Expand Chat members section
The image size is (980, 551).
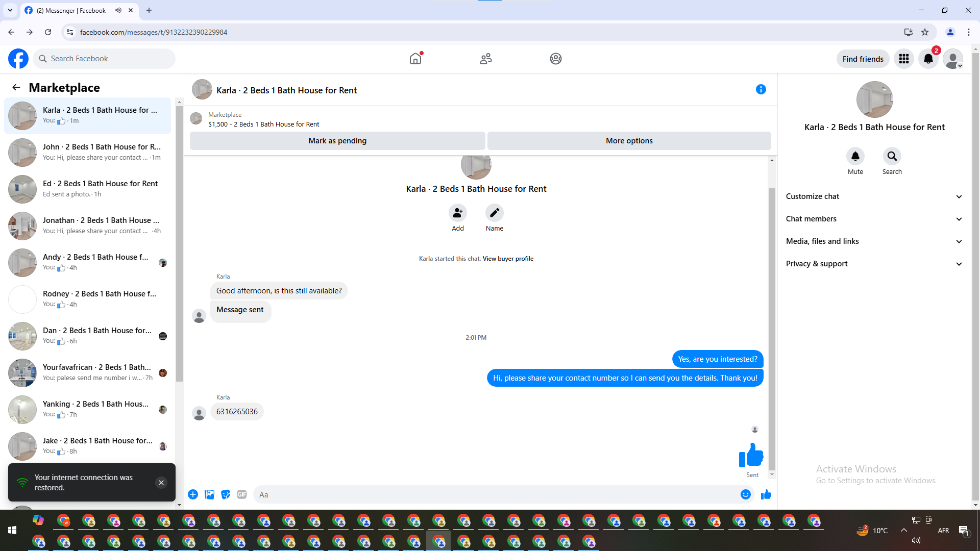click(874, 219)
